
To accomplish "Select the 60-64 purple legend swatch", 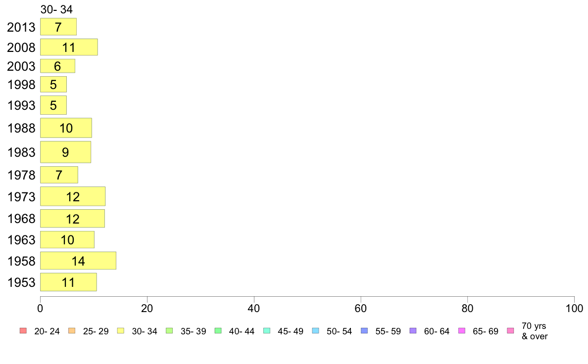I will pos(412,331).
